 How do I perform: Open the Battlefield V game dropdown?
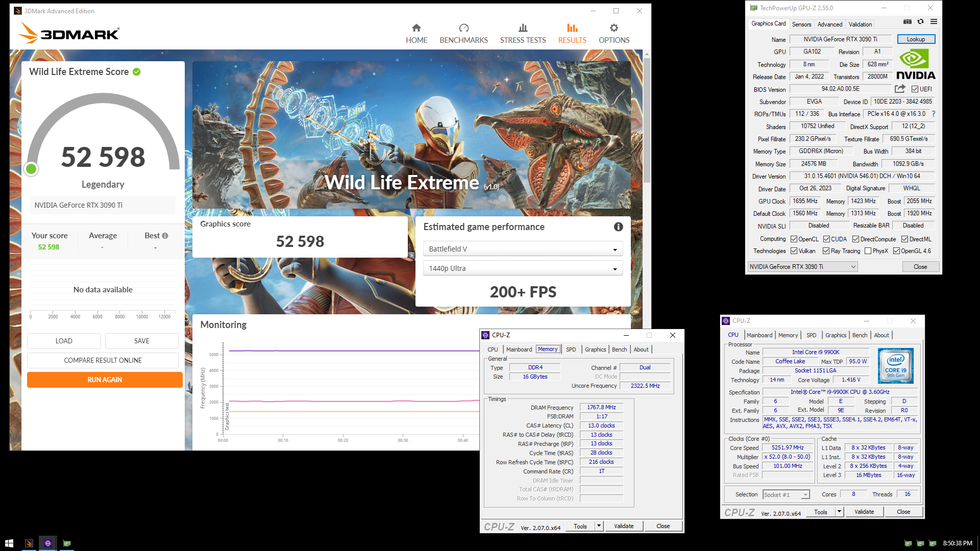point(523,249)
